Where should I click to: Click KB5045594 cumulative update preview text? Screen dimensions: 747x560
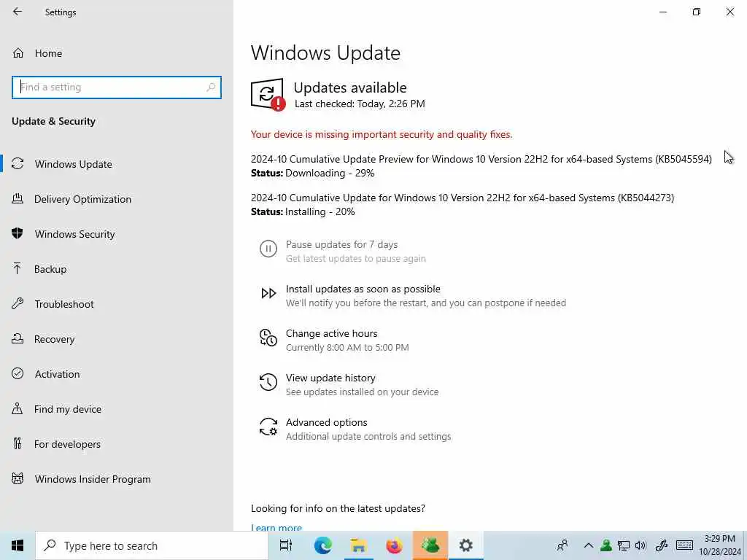tap(481, 159)
